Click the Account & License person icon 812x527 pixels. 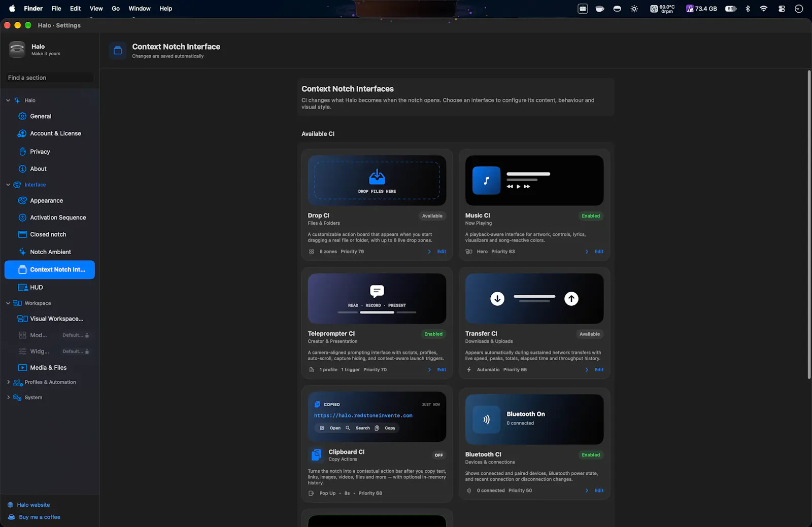[22, 133]
